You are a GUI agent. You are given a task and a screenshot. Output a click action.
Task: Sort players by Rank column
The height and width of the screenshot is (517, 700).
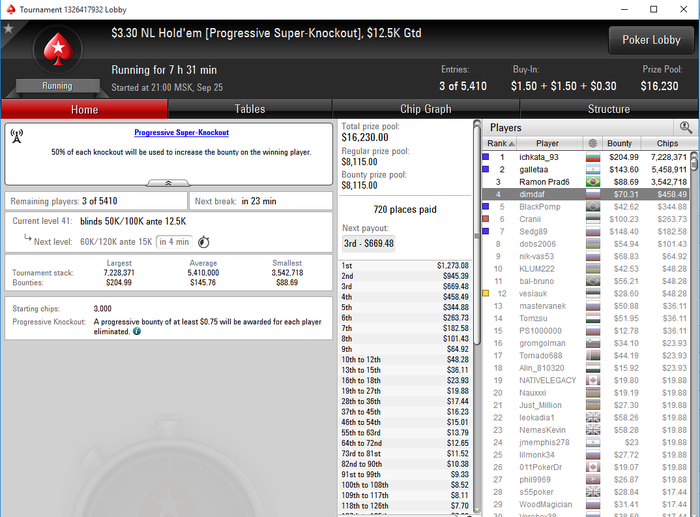tap(500, 143)
